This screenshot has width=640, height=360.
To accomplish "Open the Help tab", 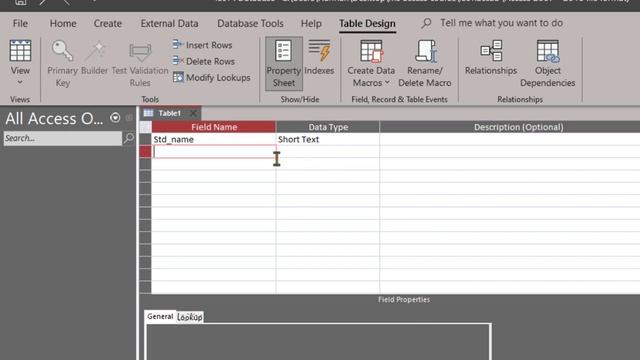I will click(311, 23).
